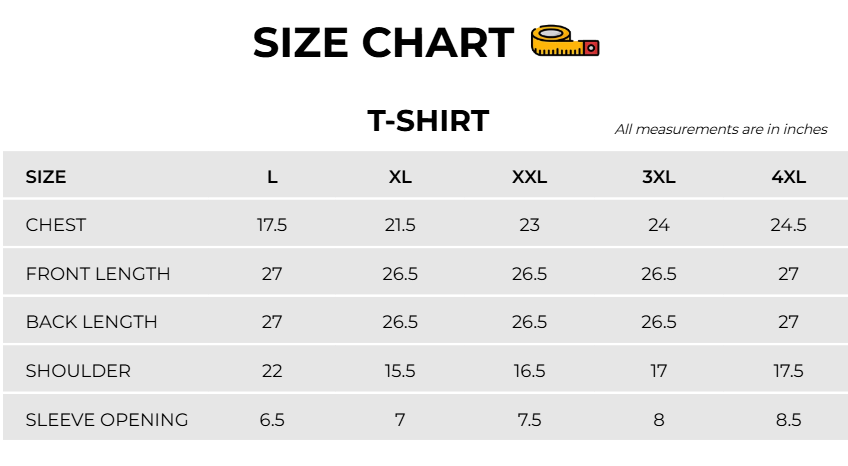This screenshot has width=848, height=466.
Task: Click the CHEST row label
Action: (56, 225)
